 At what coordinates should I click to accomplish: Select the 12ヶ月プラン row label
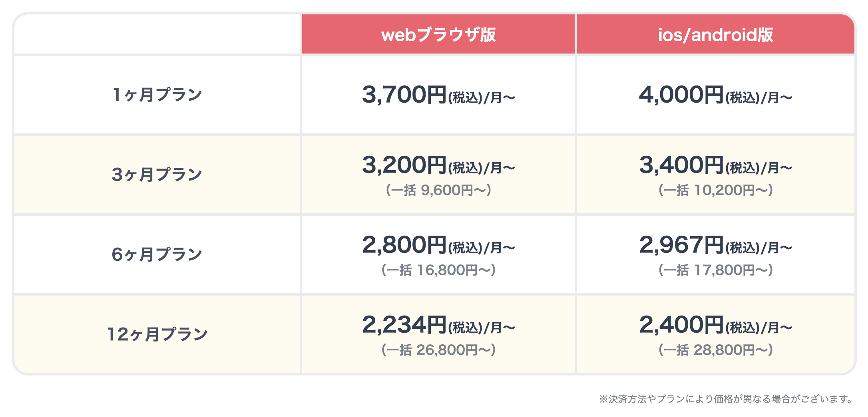(157, 334)
